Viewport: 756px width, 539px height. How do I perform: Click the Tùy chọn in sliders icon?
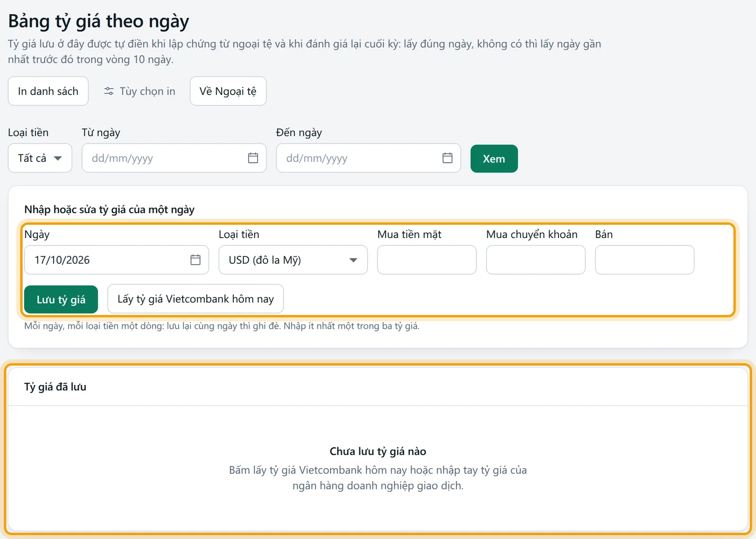coord(109,91)
